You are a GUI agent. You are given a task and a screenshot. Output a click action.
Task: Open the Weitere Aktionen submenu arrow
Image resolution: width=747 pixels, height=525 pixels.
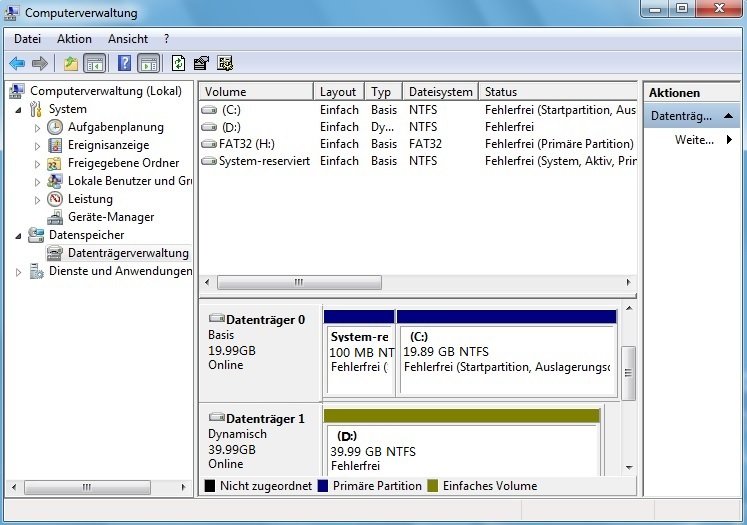coord(729,140)
